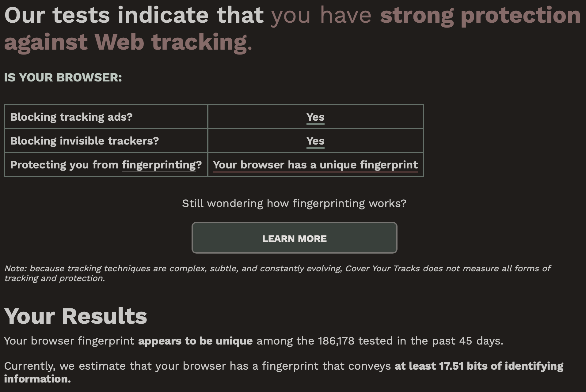Click the strong protection headline text

pos(481,15)
